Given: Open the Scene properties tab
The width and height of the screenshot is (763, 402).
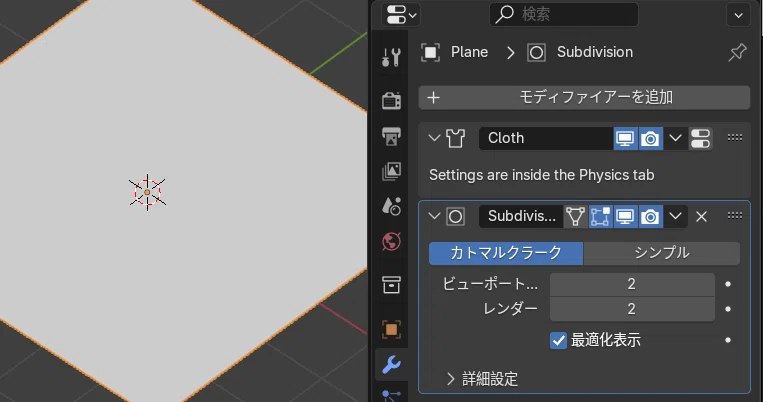Looking at the screenshot, I should (391, 206).
